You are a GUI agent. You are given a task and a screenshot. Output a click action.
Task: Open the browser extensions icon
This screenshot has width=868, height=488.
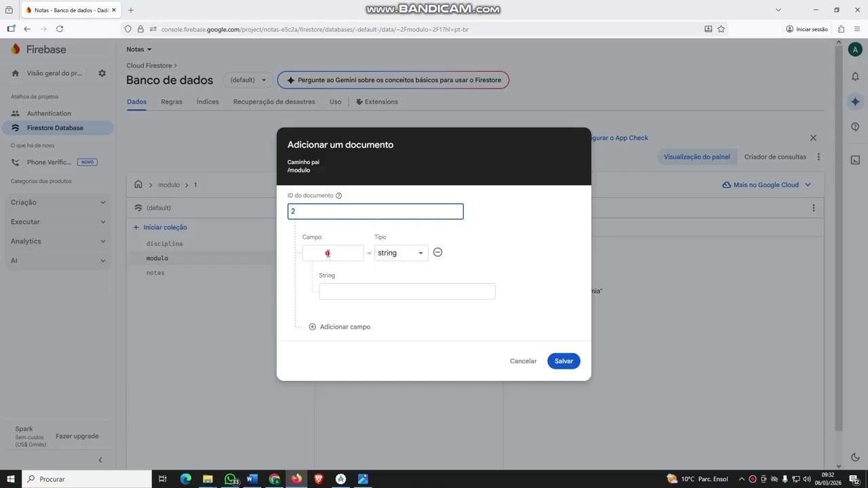click(x=841, y=29)
